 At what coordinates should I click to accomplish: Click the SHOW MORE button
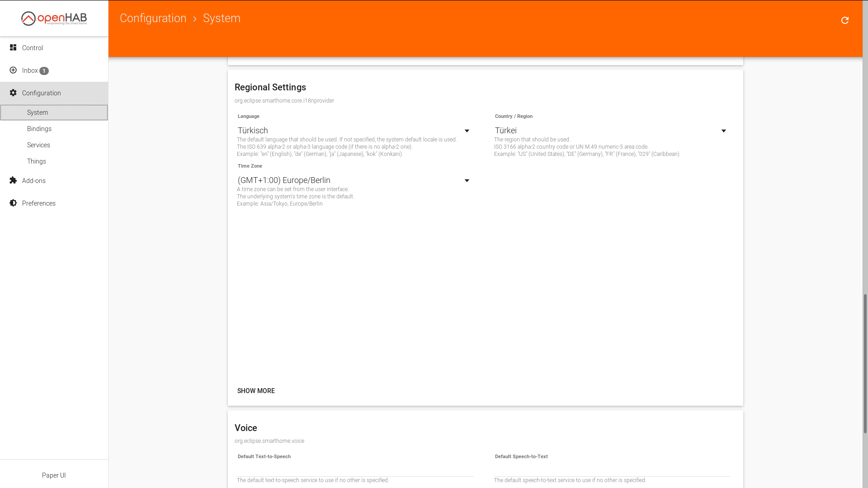256,390
